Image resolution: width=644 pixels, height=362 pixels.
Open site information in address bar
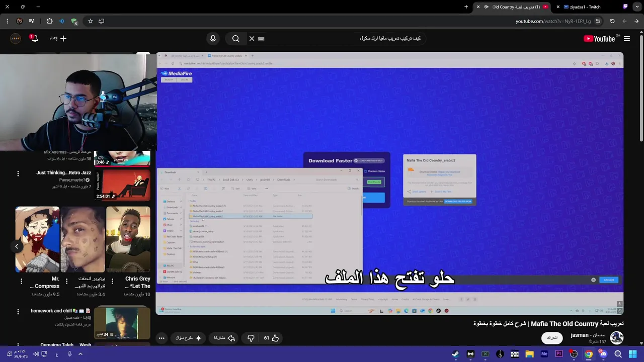598,21
